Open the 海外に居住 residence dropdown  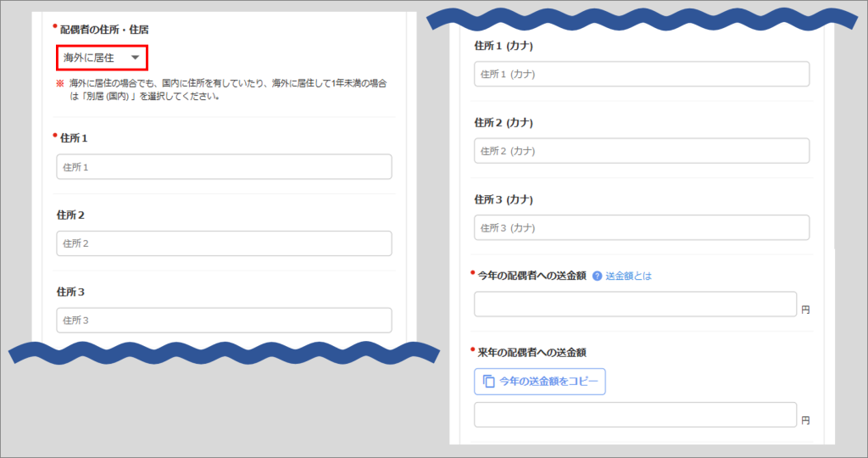(101, 58)
